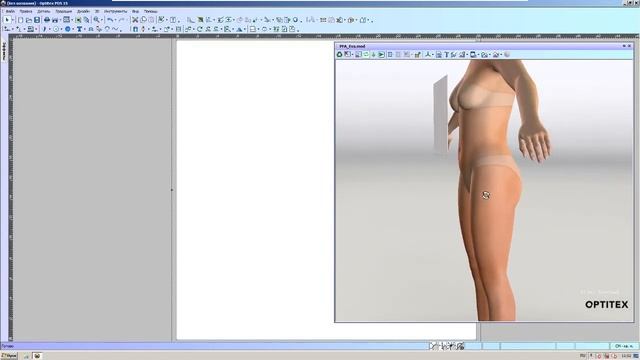
Task: Click the paste clipboard icon
Action: [x=151, y=20]
